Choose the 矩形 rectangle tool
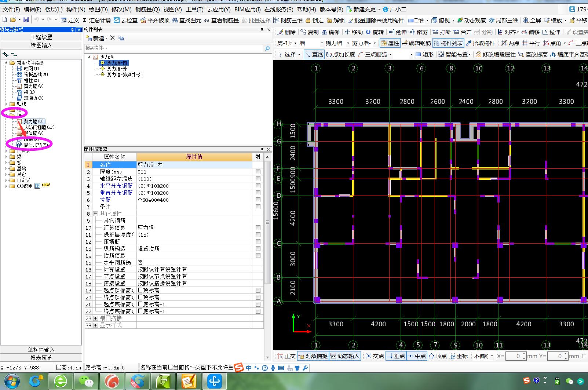This screenshot has height=390, width=588. (x=424, y=54)
